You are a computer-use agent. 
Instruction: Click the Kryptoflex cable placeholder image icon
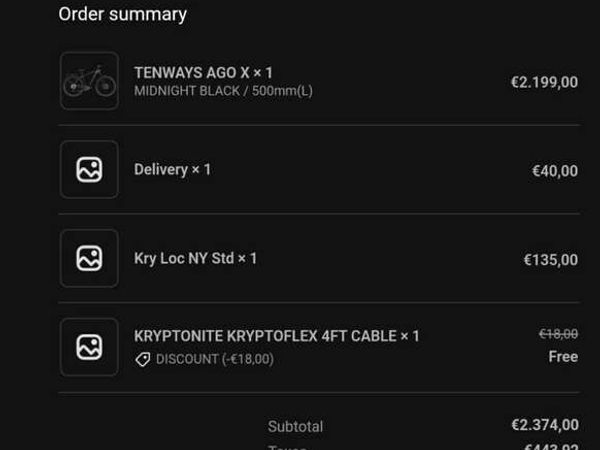pos(89,347)
